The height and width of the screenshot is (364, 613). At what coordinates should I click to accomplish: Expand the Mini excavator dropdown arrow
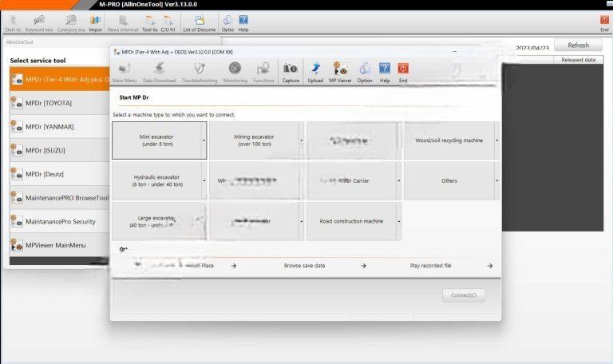pos(204,140)
